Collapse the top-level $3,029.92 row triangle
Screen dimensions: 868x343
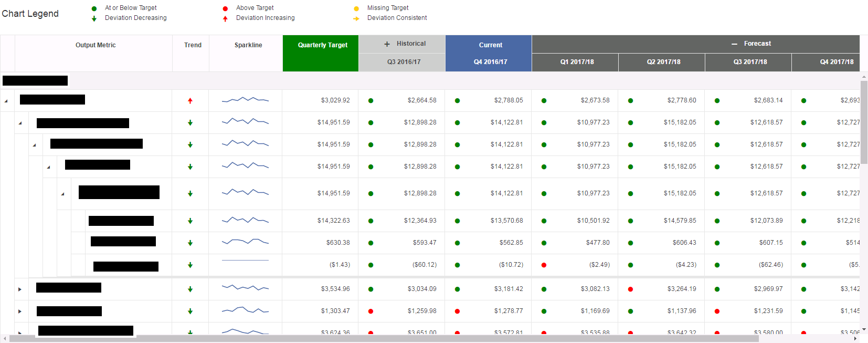[6, 101]
